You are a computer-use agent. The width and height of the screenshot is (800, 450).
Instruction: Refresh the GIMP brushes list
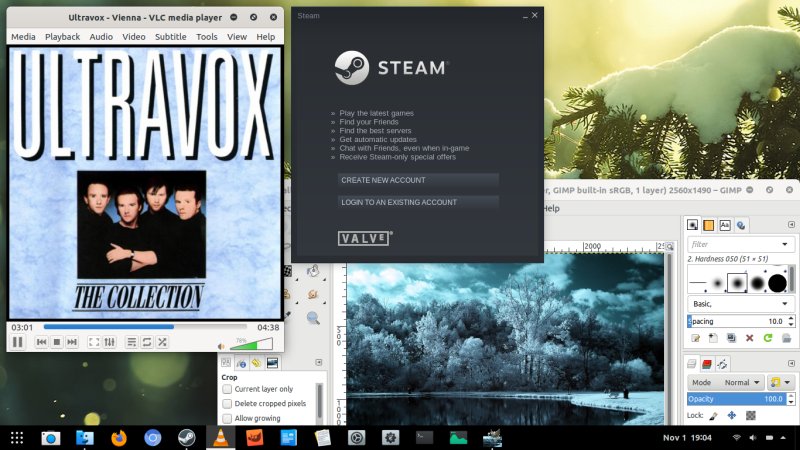pos(768,338)
